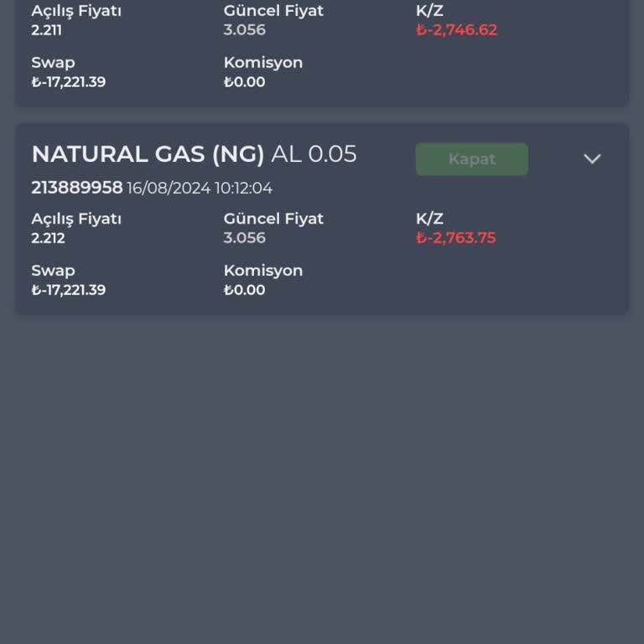Click the Komisyon label in lower card
The image size is (644, 644).
(263, 271)
